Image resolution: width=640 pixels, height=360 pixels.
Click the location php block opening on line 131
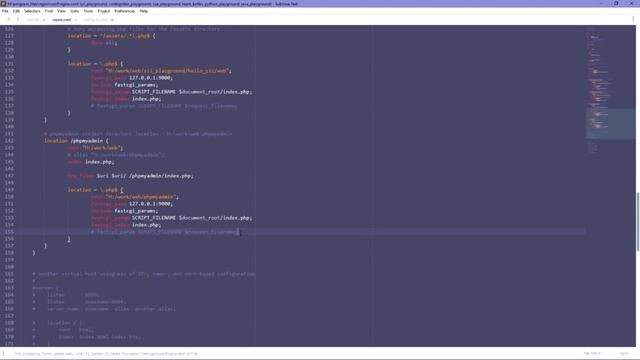click(x=95, y=64)
